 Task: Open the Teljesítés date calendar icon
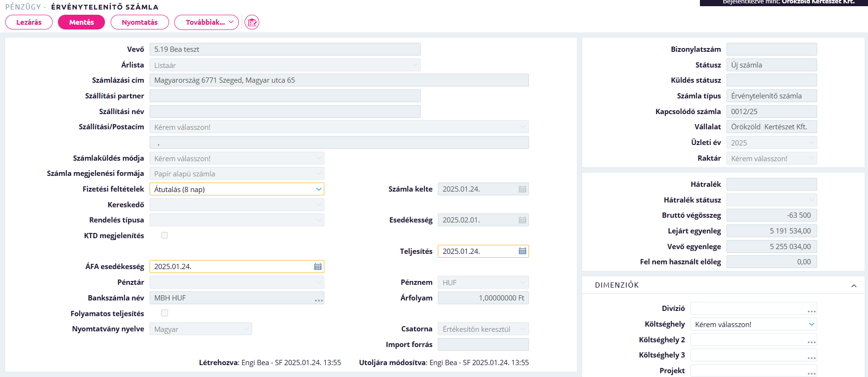522,251
